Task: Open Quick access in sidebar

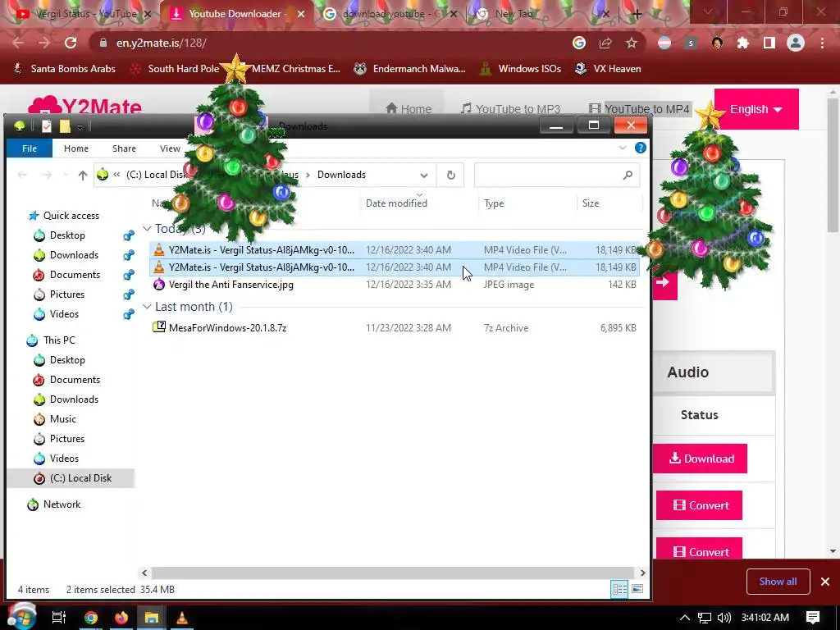Action: click(71, 216)
